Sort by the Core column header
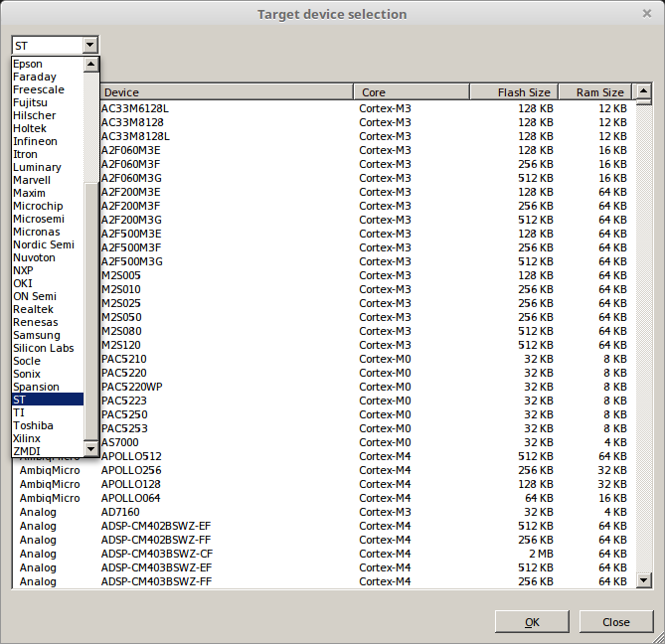This screenshot has height=644, width=665. point(412,93)
